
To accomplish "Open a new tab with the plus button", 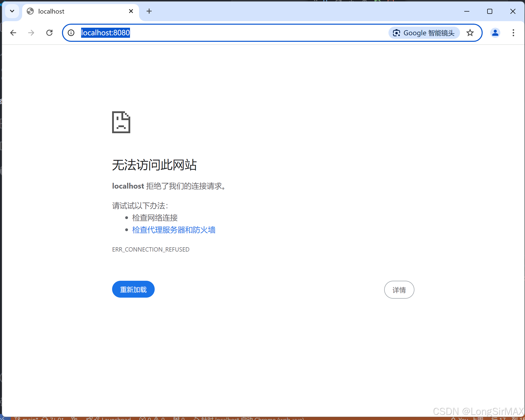I will (149, 11).
